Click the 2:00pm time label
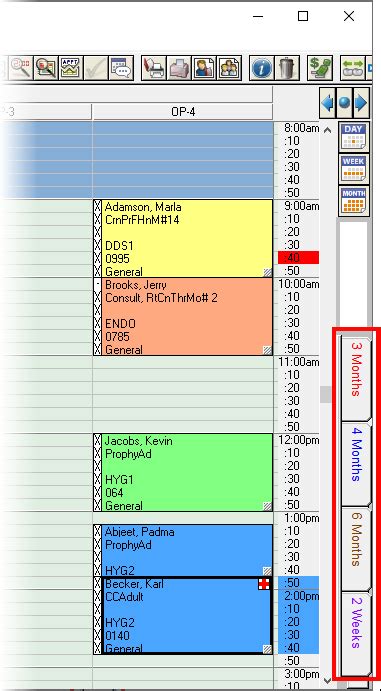 tap(301, 596)
